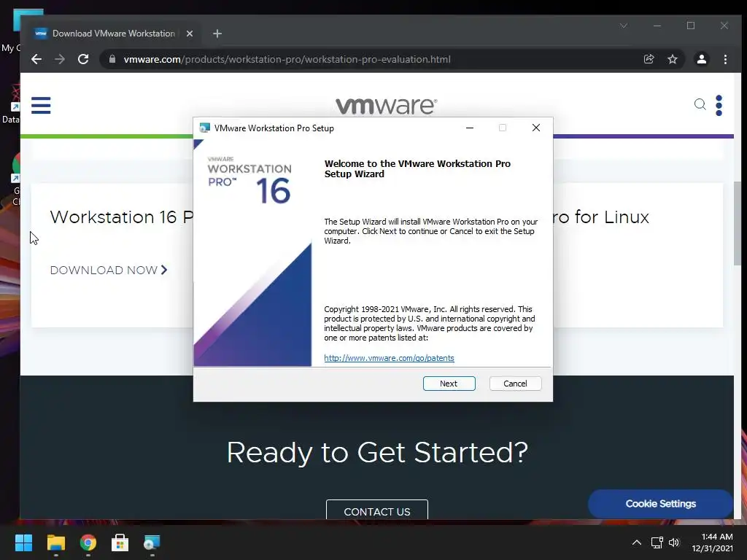Viewport: 747px width, 560px height.
Task: Open the VMware site vertical dots menu
Action: pyautogui.click(x=719, y=105)
